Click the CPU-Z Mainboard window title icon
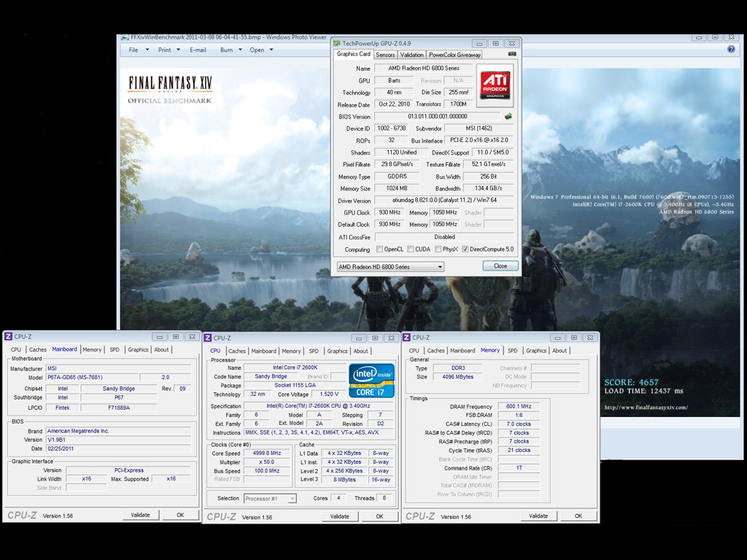The height and width of the screenshot is (560, 747). (8, 337)
